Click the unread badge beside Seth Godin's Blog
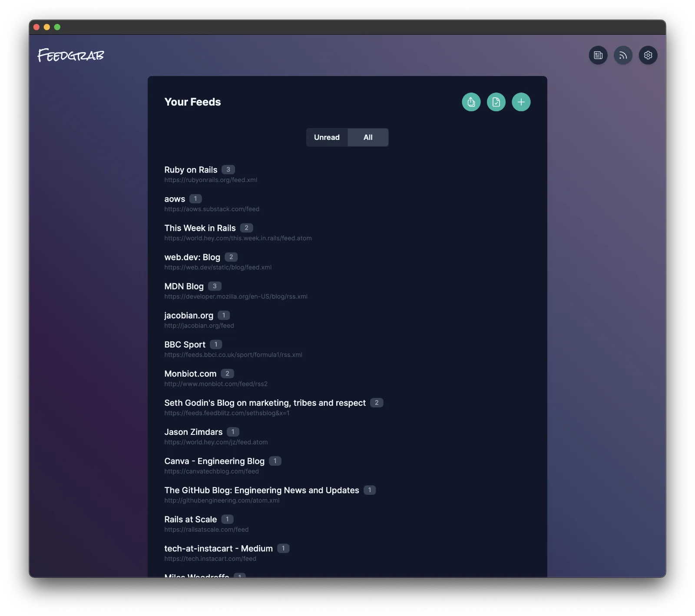695x616 pixels. click(x=377, y=402)
